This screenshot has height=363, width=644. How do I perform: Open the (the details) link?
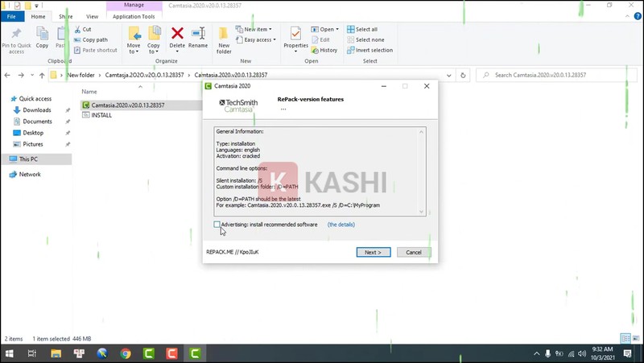click(341, 225)
